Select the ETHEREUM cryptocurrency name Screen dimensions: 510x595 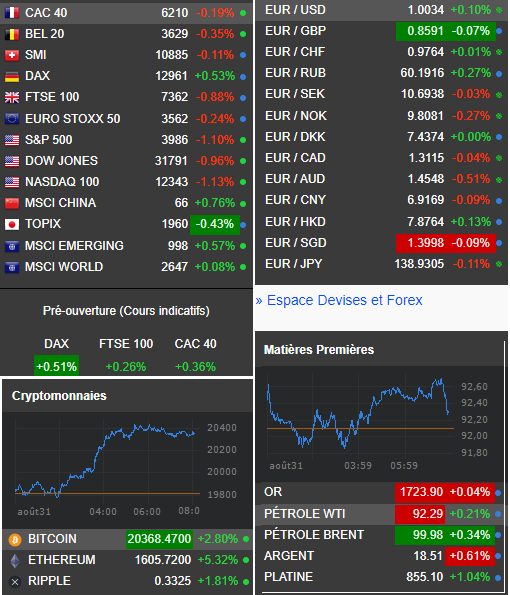point(62,560)
